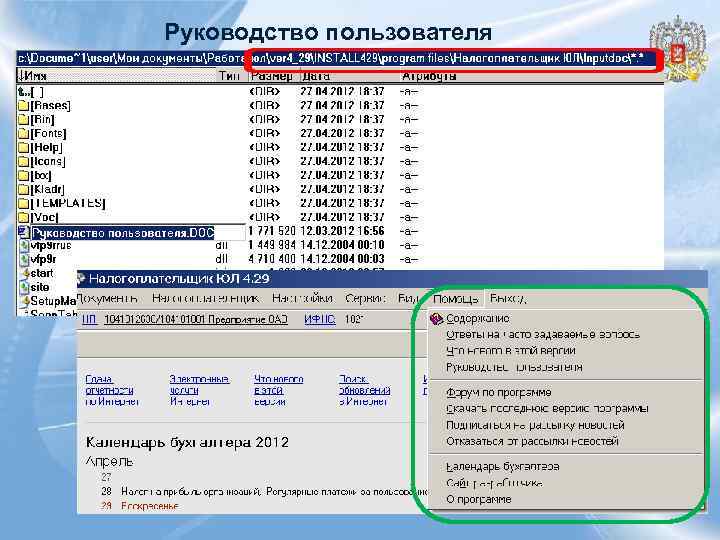The width and height of the screenshot is (720, 540).
Task: Open the Voc folder icon
Action: point(23,217)
